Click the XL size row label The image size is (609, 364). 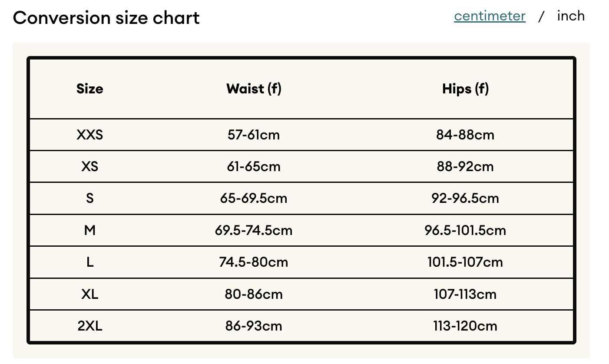click(x=90, y=295)
